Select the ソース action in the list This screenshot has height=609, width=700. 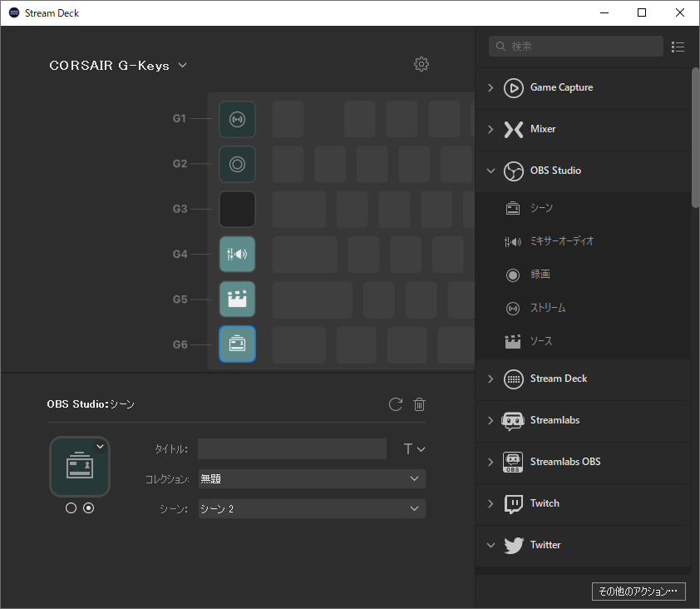pyautogui.click(x=583, y=341)
